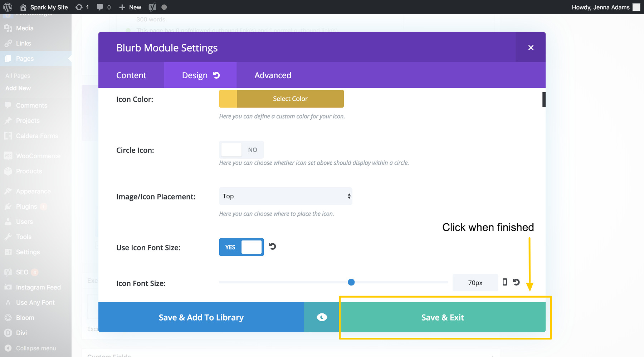The height and width of the screenshot is (357, 644).
Task: Click the Media sidebar icon
Action: point(8,28)
